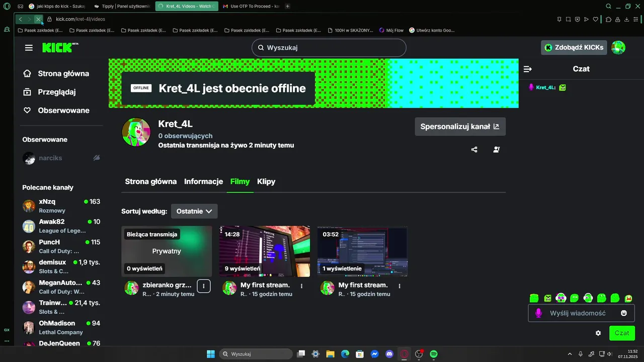Screen dimensions: 644x362
Task: Switch to the Tipply browser tab
Action: (122, 6)
